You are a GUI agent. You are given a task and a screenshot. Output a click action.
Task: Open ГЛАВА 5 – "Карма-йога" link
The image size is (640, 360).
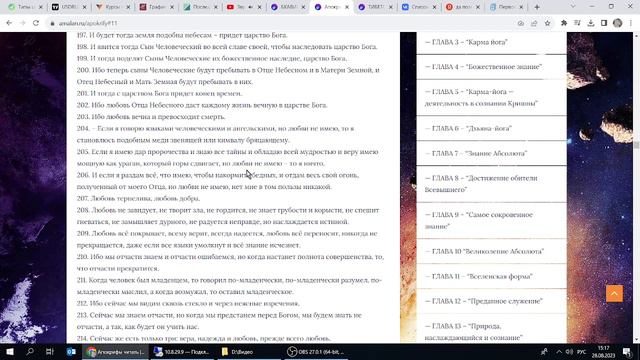(x=481, y=98)
